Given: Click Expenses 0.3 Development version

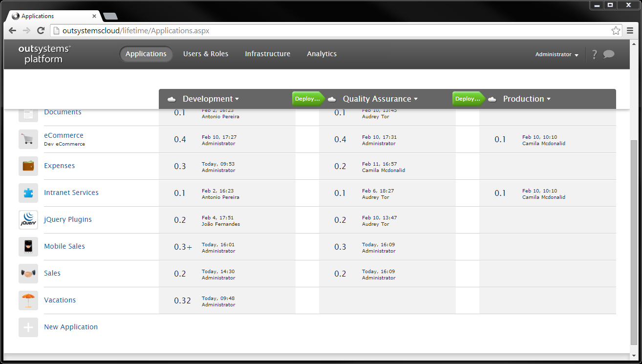Looking at the screenshot, I should pyautogui.click(x=180, y=166).
